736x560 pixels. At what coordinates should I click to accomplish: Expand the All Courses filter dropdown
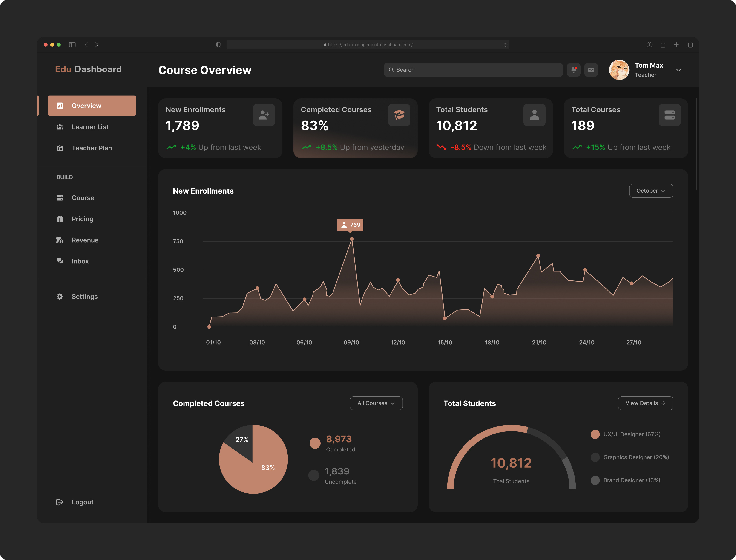(x=376, y=403)
